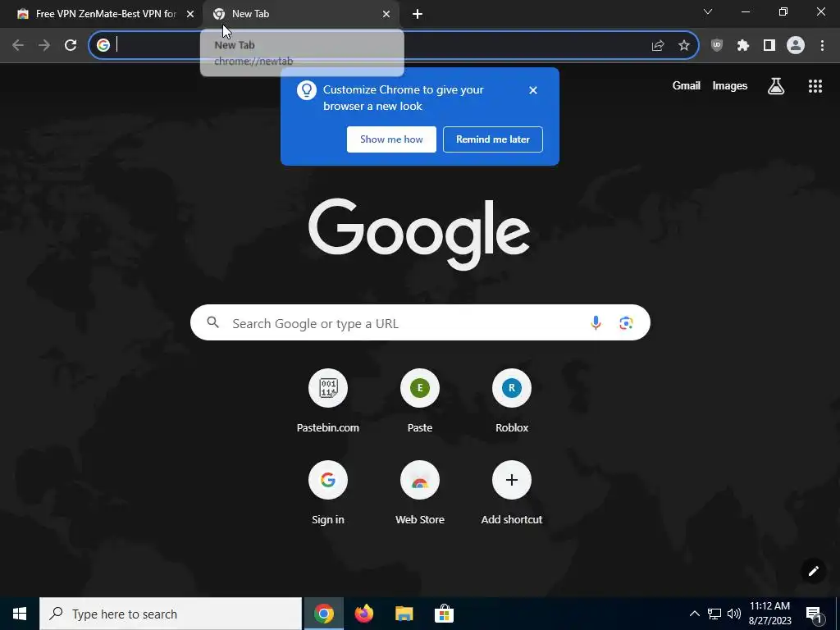Toggle the Chrome side panel

769,46
